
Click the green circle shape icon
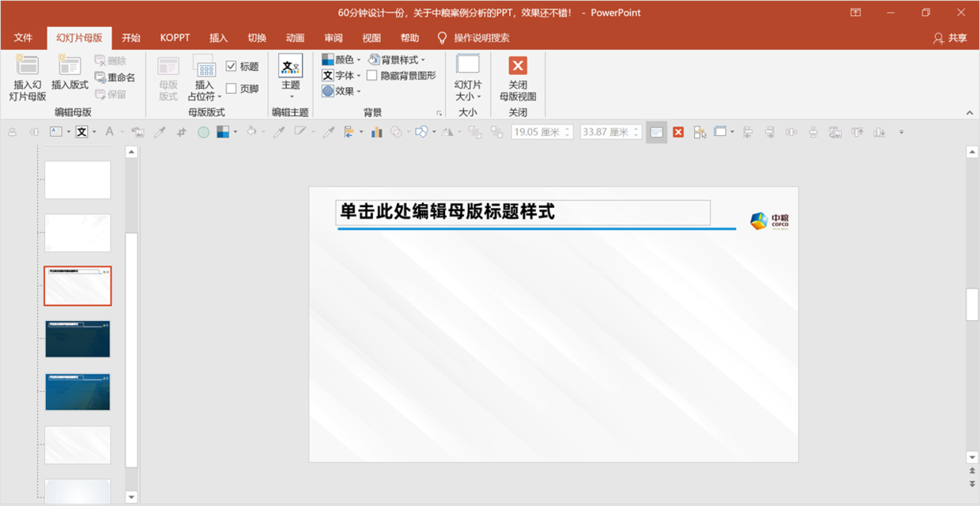click(x=203, y=132)
